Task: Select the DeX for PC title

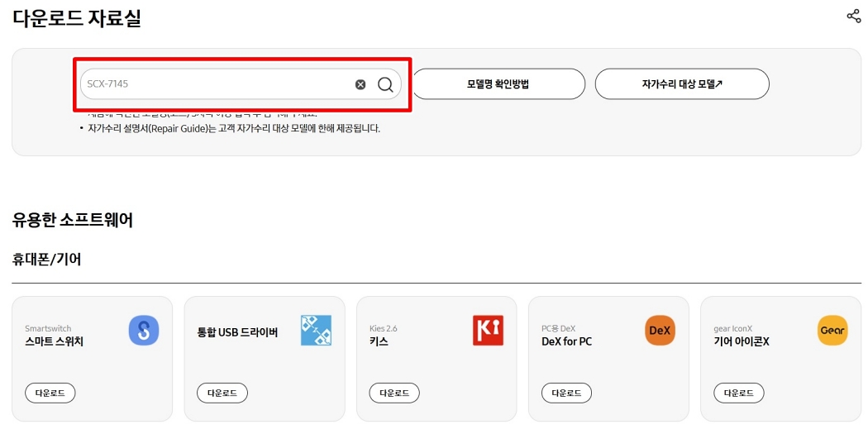Action: (566, 341)
